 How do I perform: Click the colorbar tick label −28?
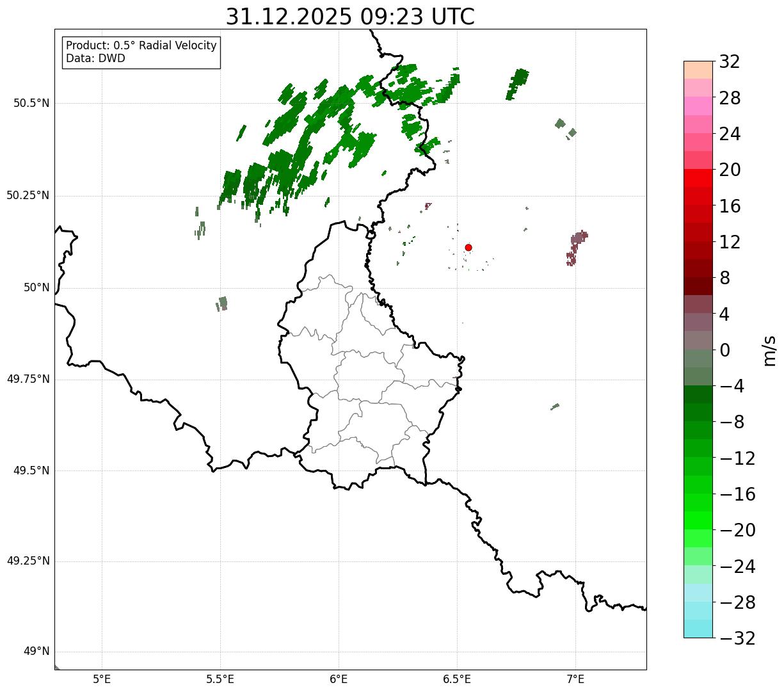tap(737, 602)
